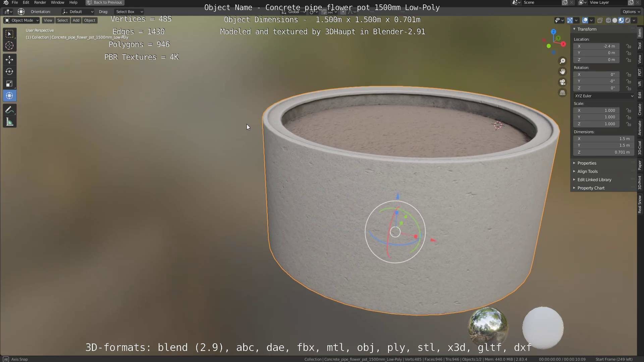Open the Object Mode dropdown
644x362 pixels.
pyautogui.click(x=21, y=20)
